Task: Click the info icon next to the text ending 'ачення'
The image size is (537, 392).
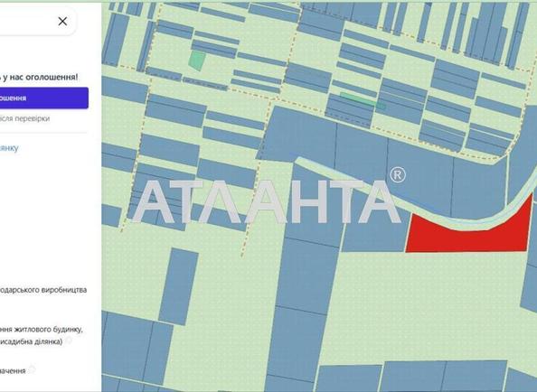Action: coord(32,369)
